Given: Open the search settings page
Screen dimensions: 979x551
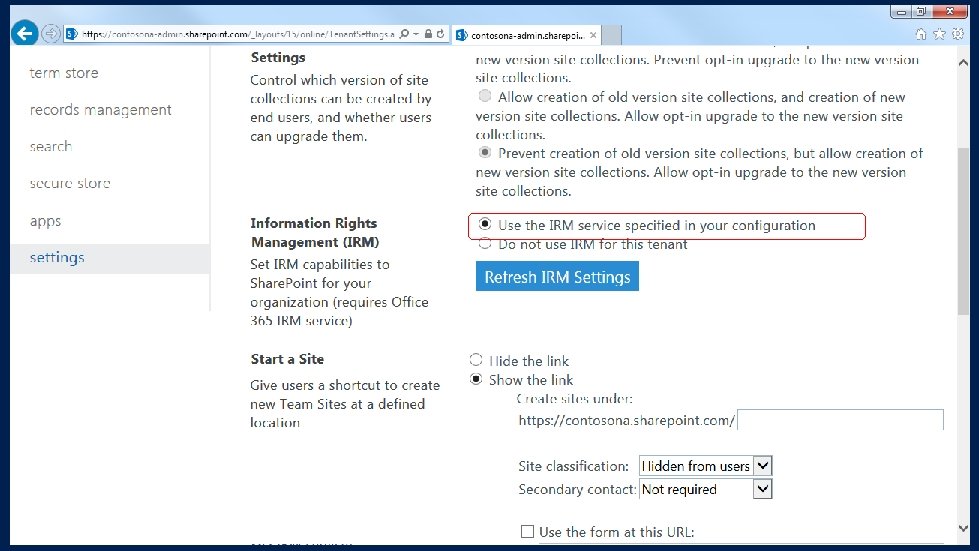Looking at the screenshot, I should tap(51, 146).
